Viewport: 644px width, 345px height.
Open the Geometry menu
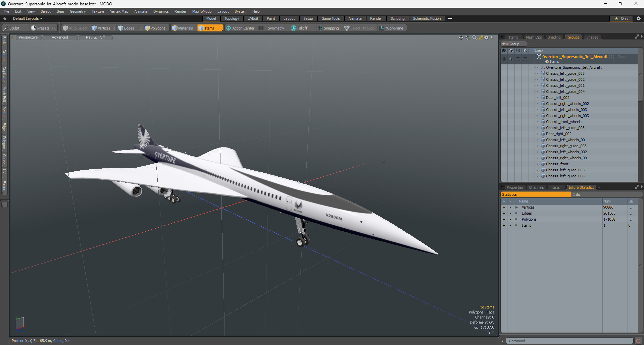click(x=78, y=11)
